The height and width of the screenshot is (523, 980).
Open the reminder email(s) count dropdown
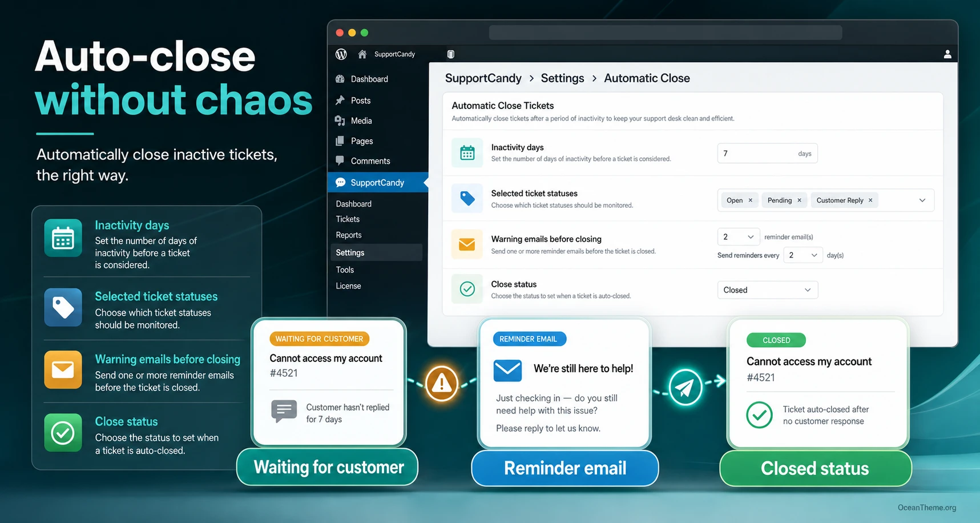point(739,237)
